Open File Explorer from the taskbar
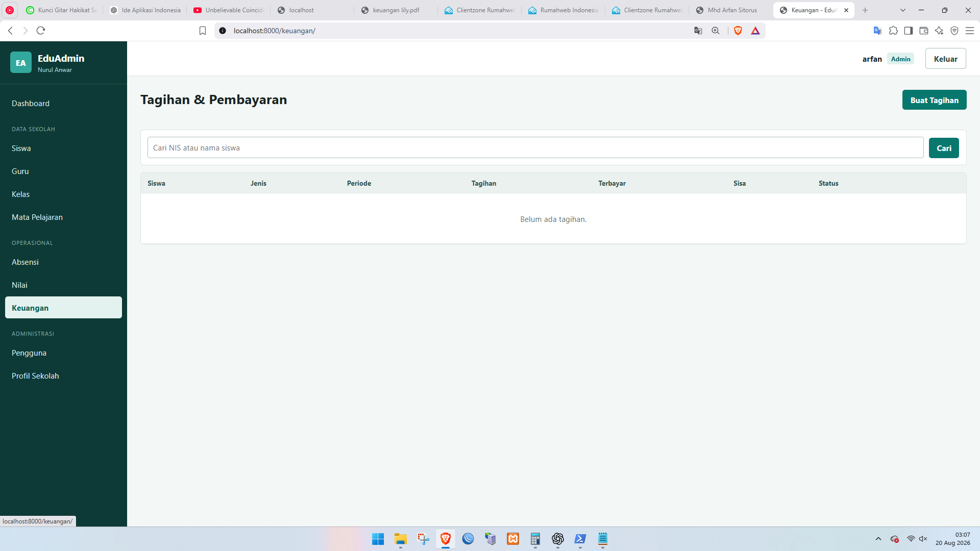The height and width of the screenshot is (551, 980). (401, 539)
